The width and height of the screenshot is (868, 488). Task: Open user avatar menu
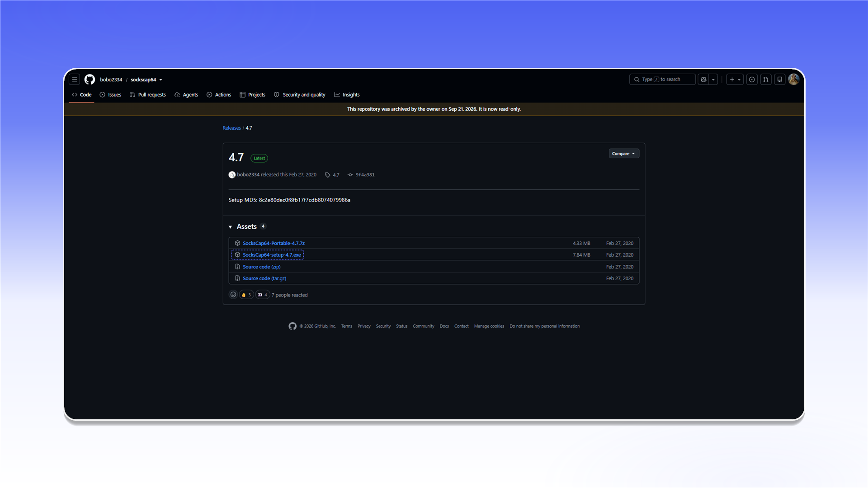click(x=793, y=80)
